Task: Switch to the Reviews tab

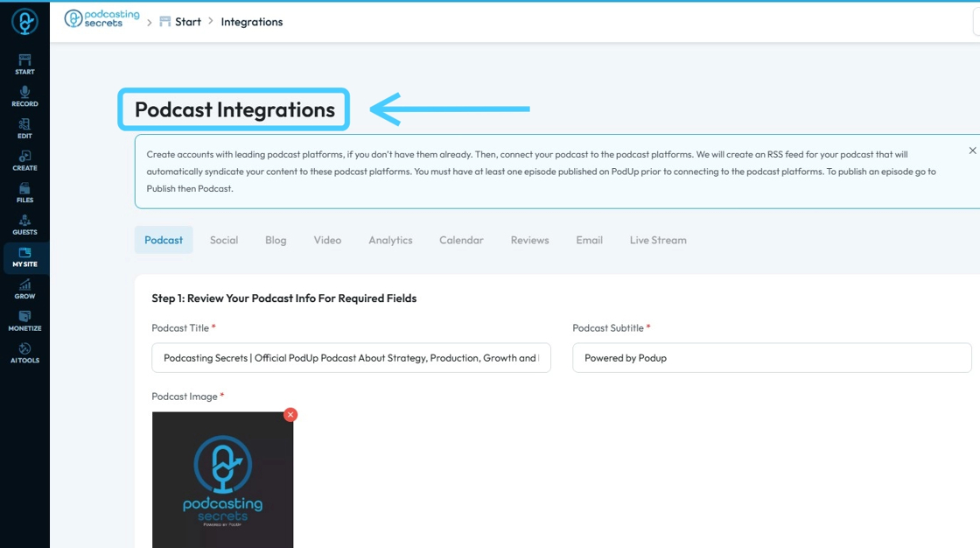Action: point(530,240)
